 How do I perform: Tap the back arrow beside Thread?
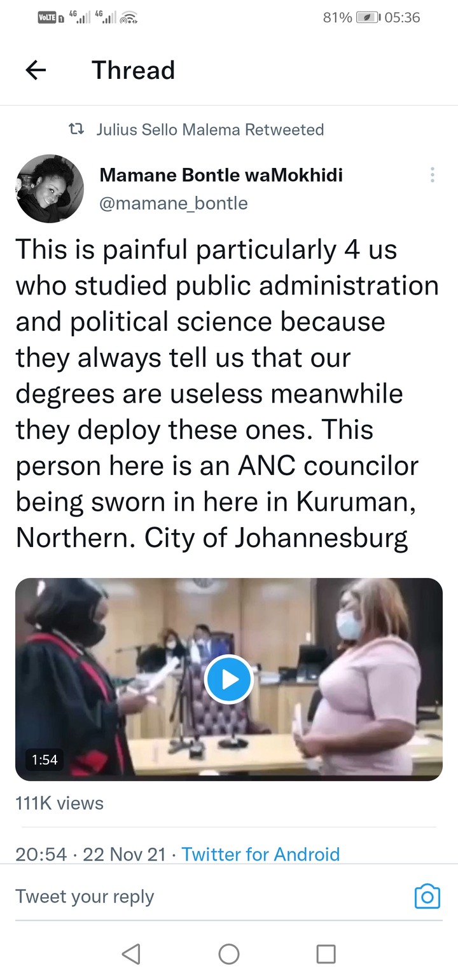(36, 71)
